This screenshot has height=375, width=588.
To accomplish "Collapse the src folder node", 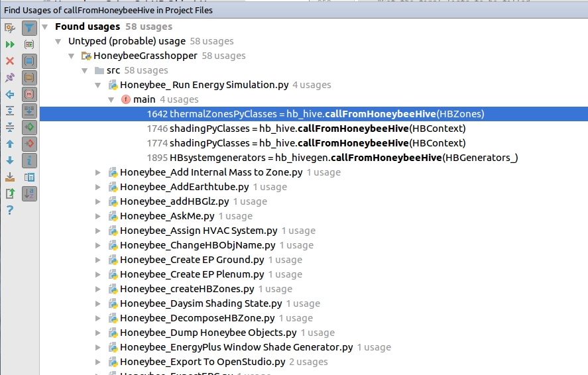I will point(85,70).
